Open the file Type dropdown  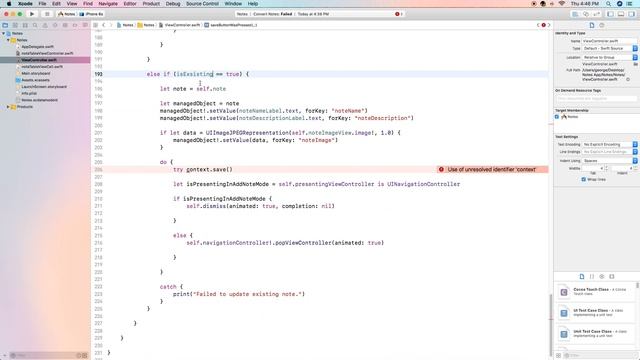[x=609, y=48]
